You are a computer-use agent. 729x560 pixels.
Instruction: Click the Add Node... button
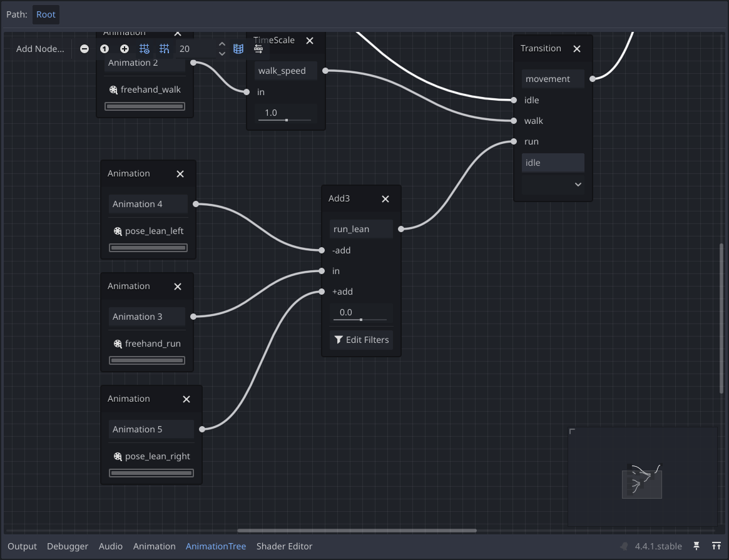[40, 49]
